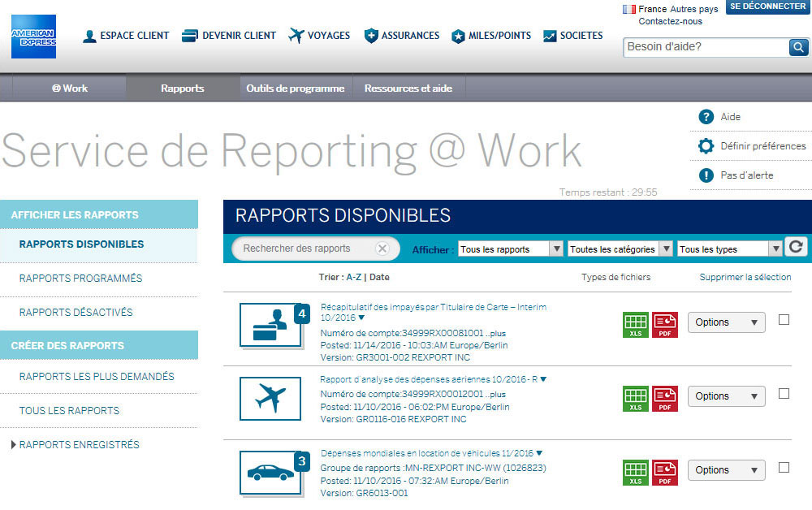Open Options for dépenses aériennes report
Screen dimensions: 812x510
(x=726, y=396)
